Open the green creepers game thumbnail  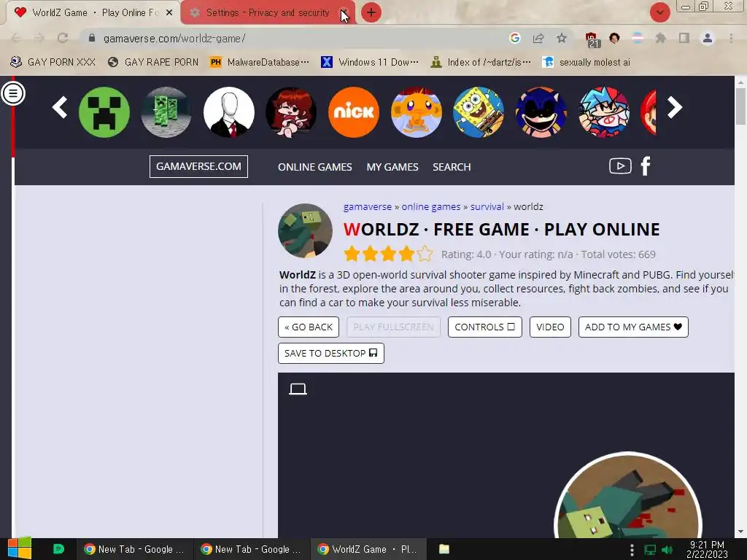(x=166, y=112)
